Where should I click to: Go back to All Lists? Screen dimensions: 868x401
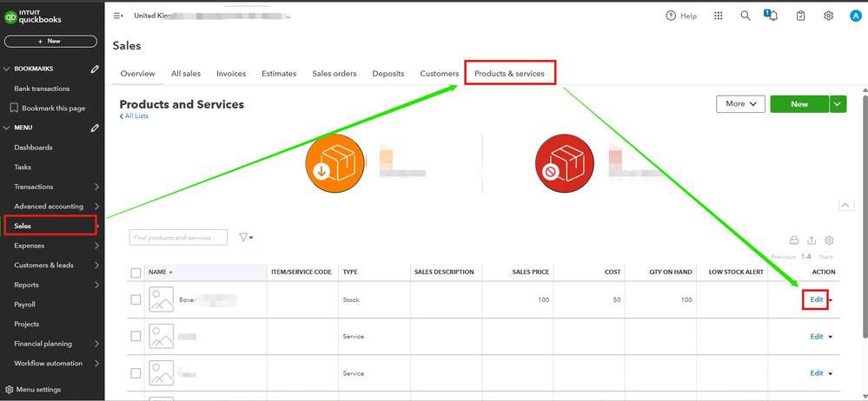(134, 116)
